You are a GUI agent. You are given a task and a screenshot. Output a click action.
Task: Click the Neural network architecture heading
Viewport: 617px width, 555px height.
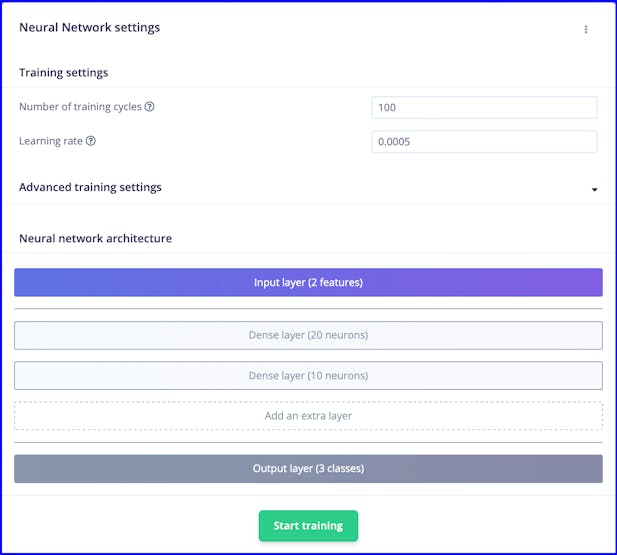(x=95, y=239)
